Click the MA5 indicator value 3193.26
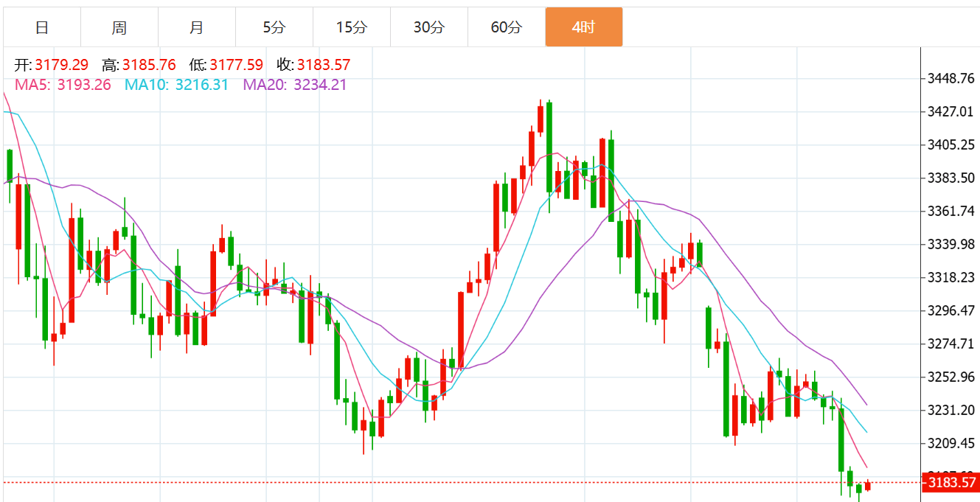 pyautogui.click(x=83, y=85)
